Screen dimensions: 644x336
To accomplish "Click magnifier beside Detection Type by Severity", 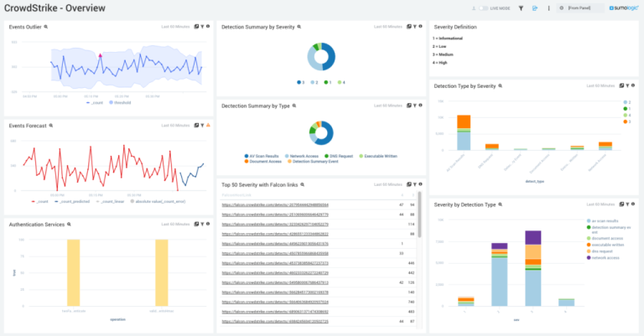I will tap(501, 85).
